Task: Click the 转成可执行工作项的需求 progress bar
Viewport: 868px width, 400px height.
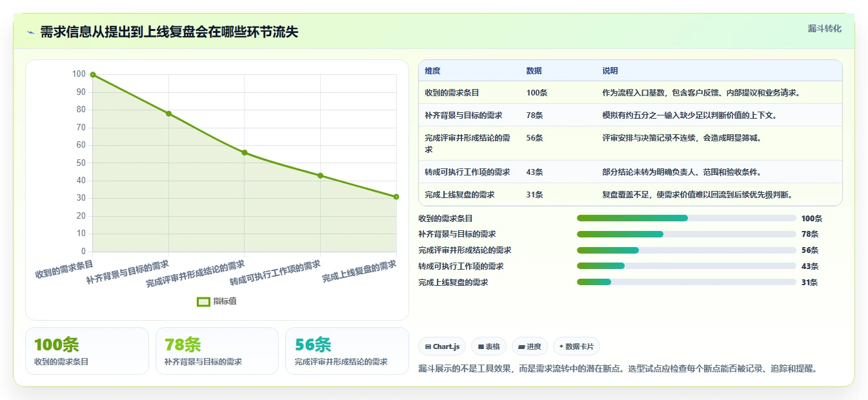Action: (687, 266)
